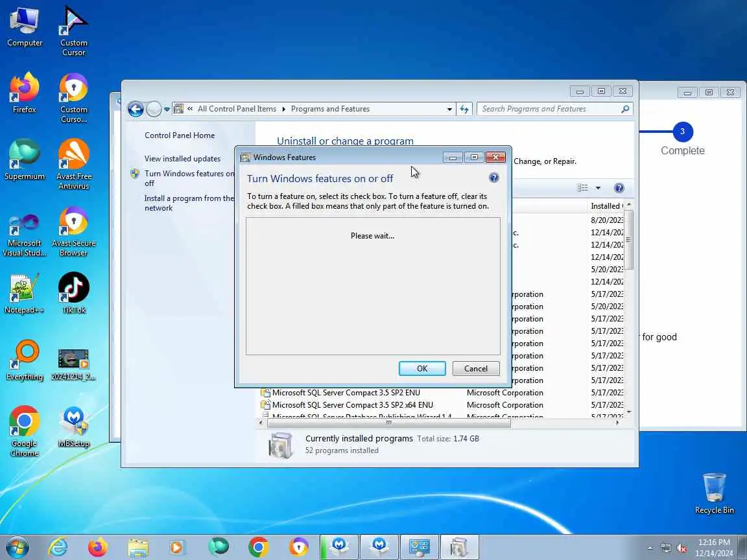The width and height of the screenshot is (747, 560).
Task: Open the Computer desktop icon
Action: pyautogui.click(x=24, y=27)
